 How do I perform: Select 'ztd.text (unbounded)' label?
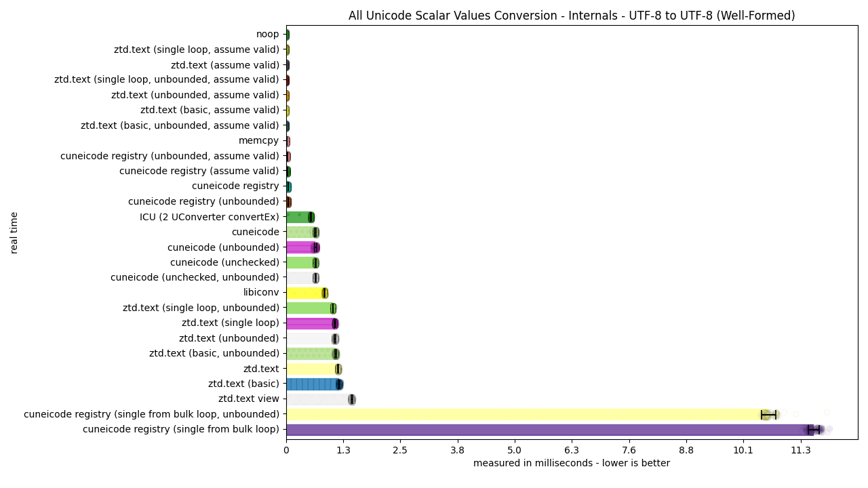[229, 338]
